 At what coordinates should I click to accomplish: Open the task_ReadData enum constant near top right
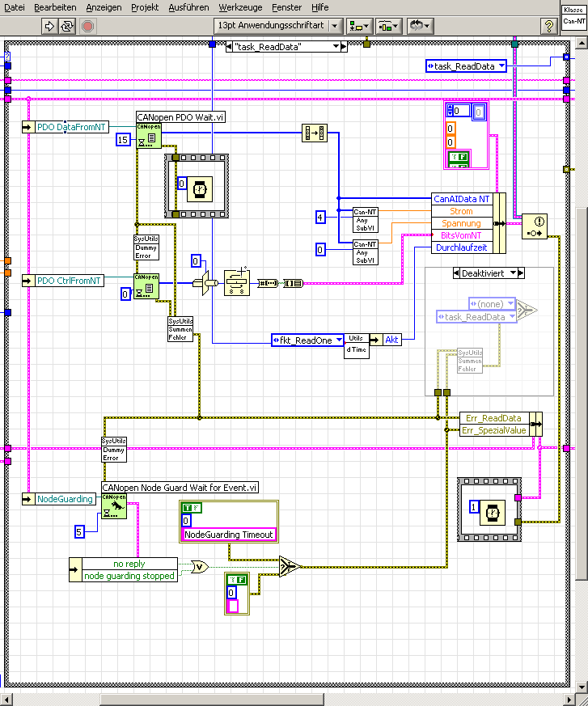coord(466,66)
